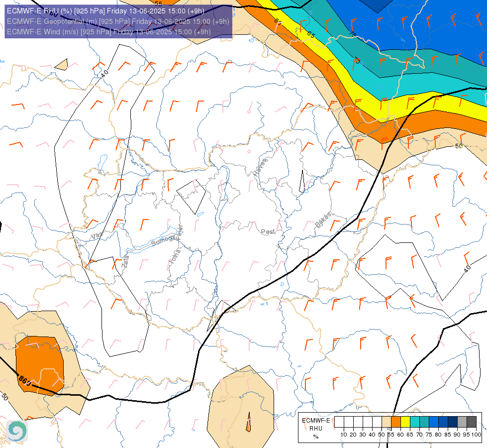The height and width of the screenshot is (448, 487).
Task: Click the '860' geopotential label beside orange patch
Action: (24, 380)
